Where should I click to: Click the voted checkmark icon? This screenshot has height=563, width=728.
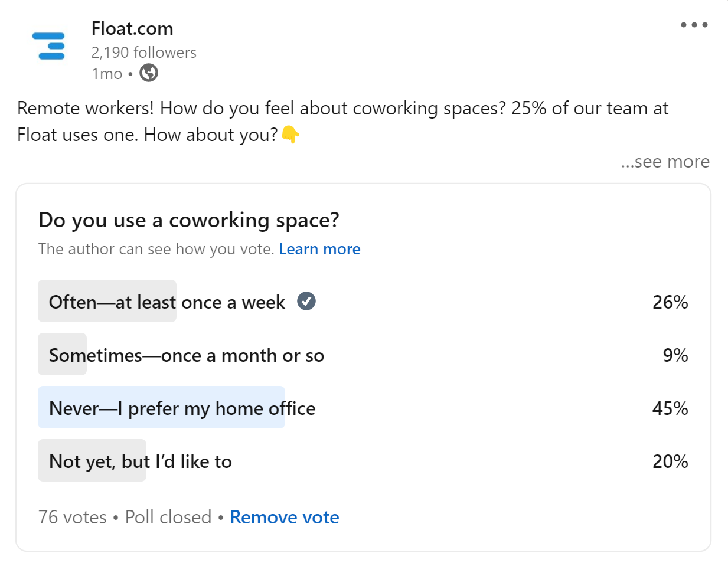coord(306,302)
